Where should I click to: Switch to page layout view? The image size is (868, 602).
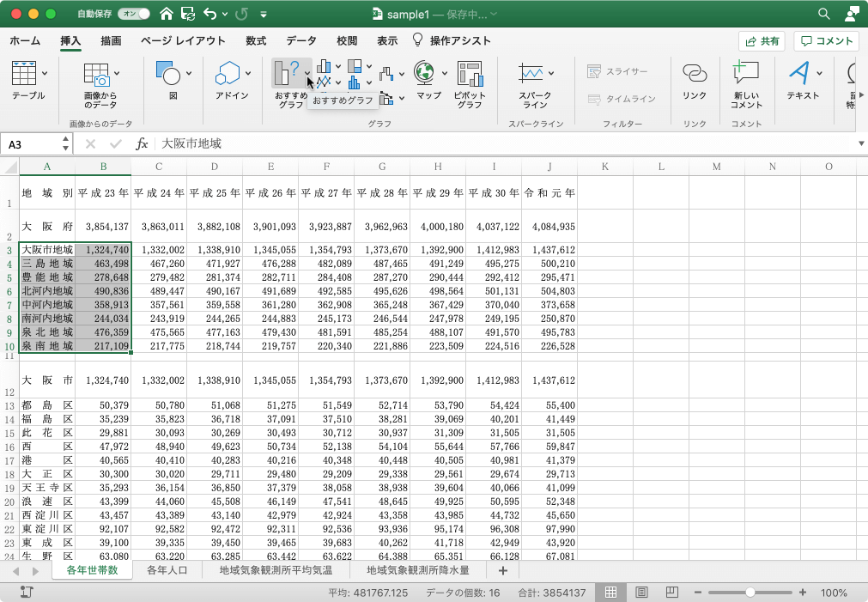coord(641,592)
